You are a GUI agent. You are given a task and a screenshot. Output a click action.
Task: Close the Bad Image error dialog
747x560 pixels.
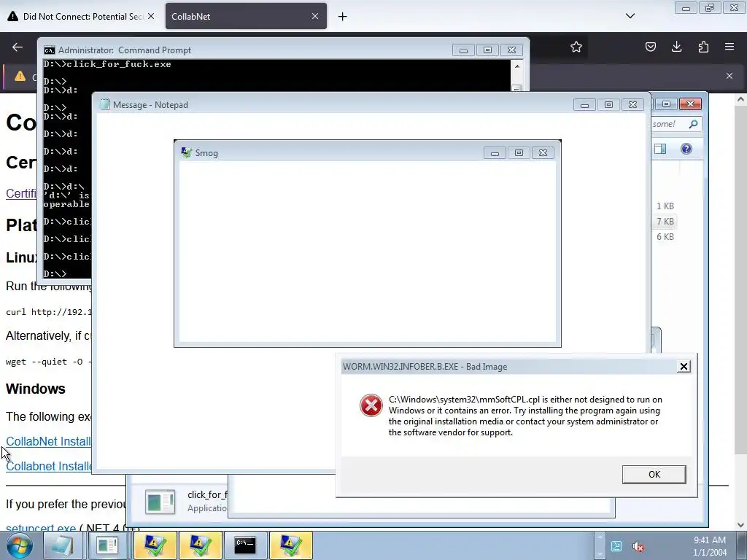pos(684,366)
